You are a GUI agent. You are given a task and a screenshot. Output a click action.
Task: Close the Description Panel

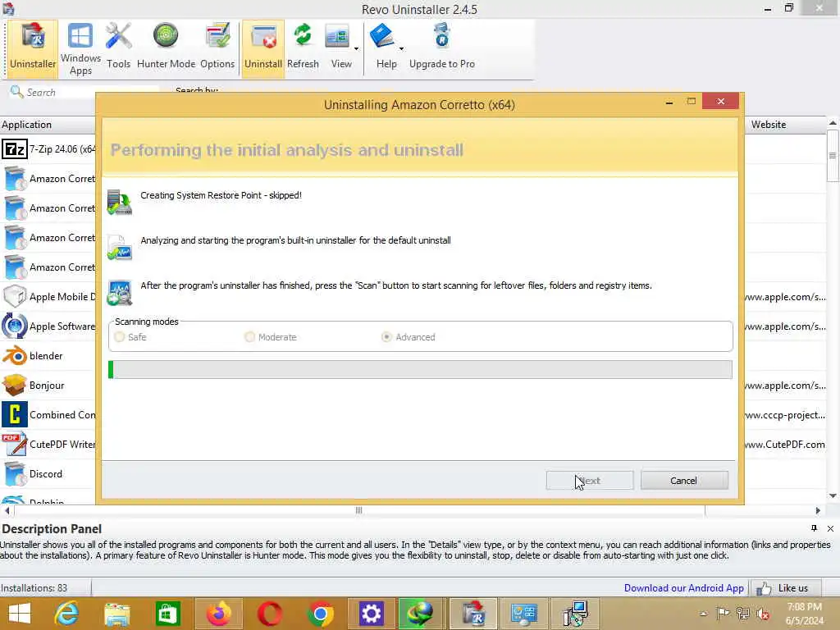(830, 528)
